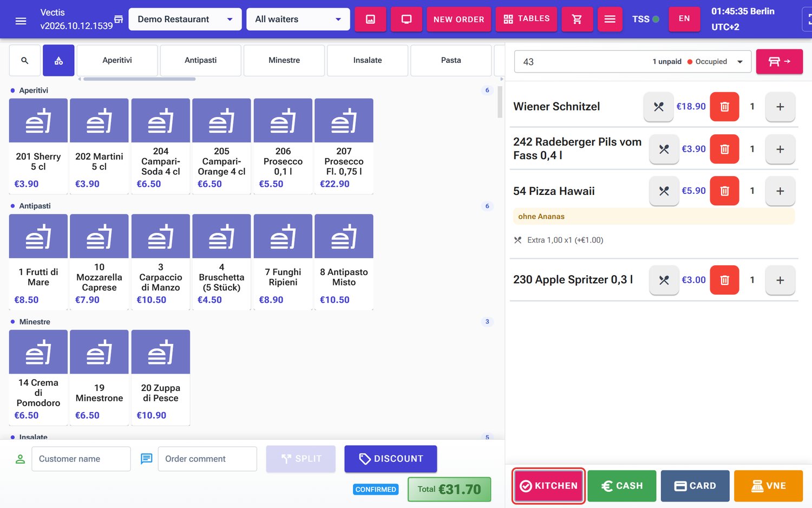Click the monitor display icon button

tap(406, 19)
